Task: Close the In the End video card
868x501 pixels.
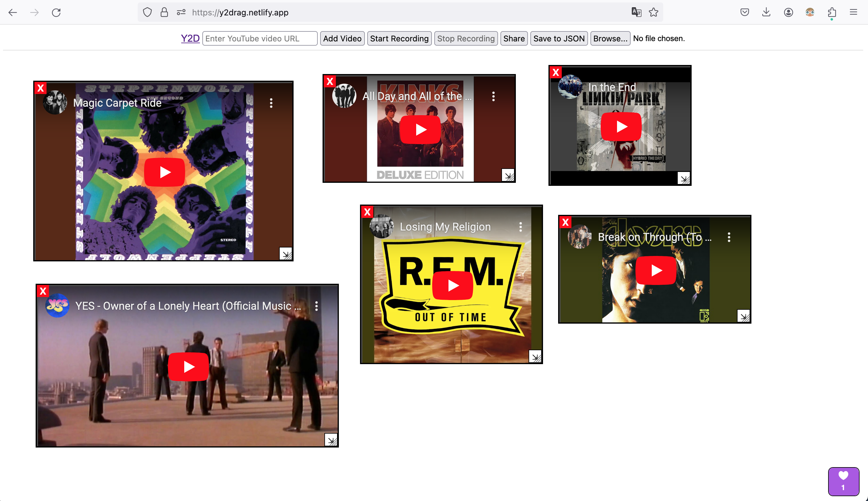Action: [x=556, y=73]
